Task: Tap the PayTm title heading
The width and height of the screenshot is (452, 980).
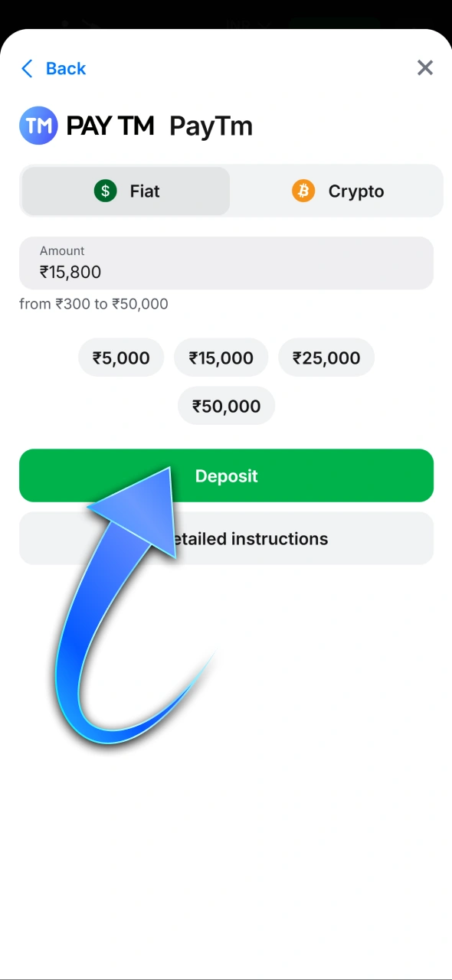Action: click(x=211, y=126)
